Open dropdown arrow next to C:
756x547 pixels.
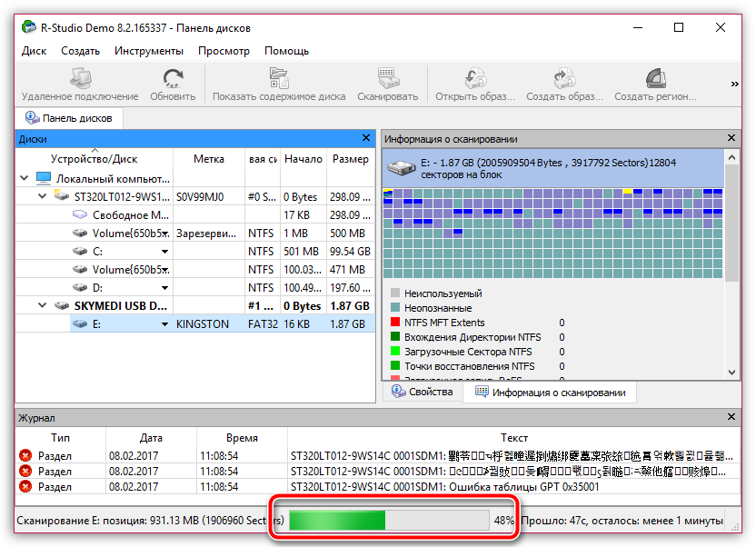164,252
